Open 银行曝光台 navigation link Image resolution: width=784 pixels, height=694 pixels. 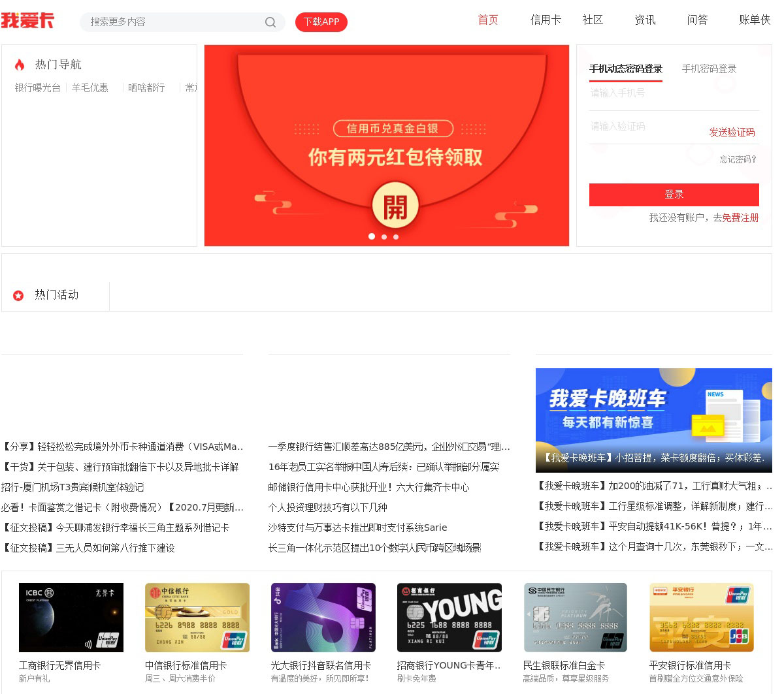pos(38,88)
